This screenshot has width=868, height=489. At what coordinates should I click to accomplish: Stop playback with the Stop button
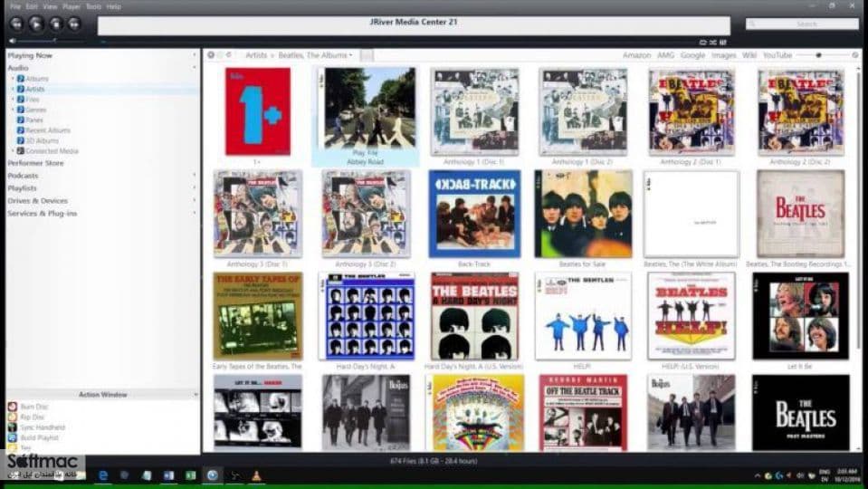click(x=56, y=24)
